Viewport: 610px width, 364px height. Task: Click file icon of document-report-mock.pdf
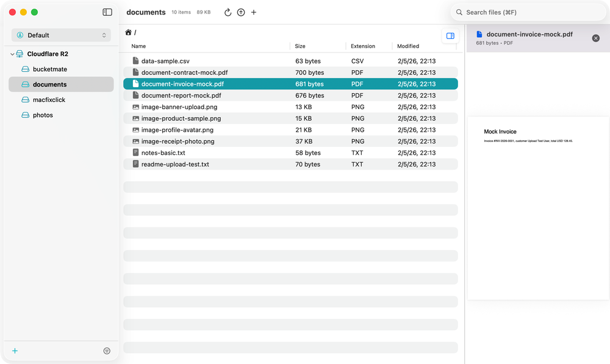pos(135,95)
